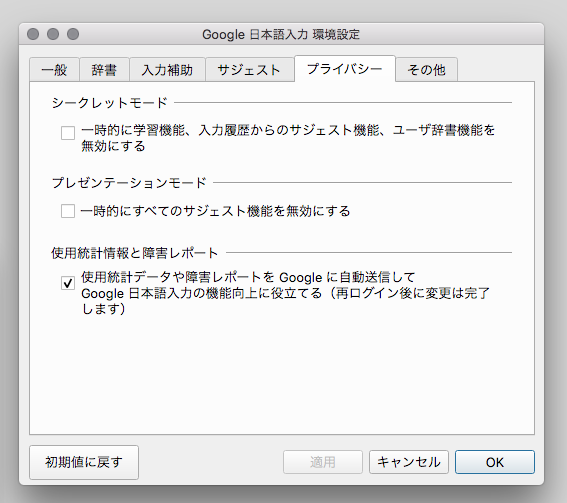Tick the プレゼンテーションモード checkbox
This screenshot has height=503, width=567.
[68, 211]
